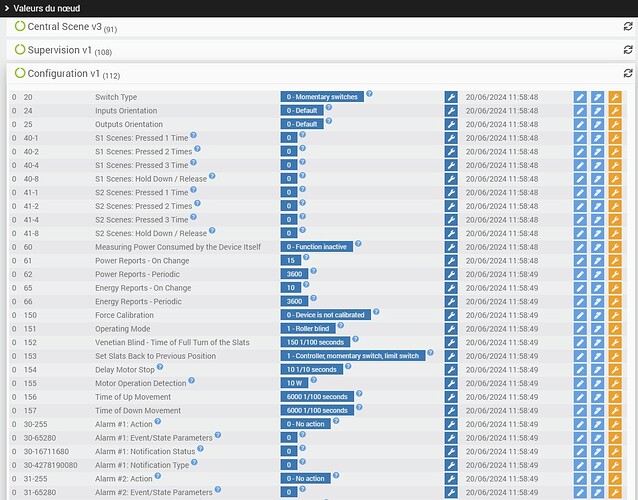Viewport: 638px width, 500px height.
Task: Click the '1 - Controller, momentary switch, limit switch' badge
Action: [x=353, y=356]
